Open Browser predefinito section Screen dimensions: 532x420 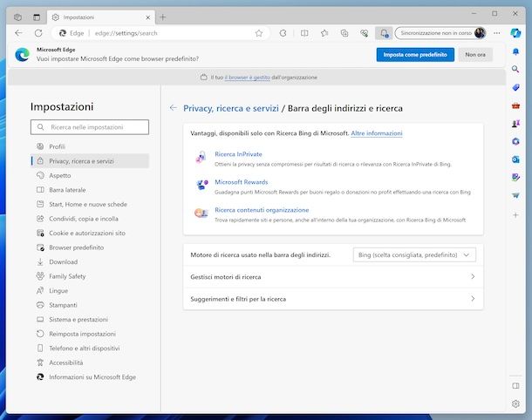pyautogui.click(x=90, y=247)
